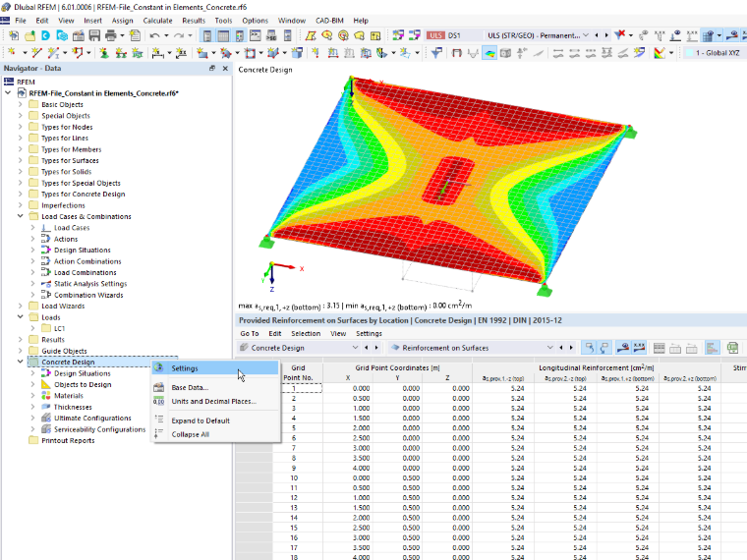Click the new nodal support icon
747x560 pixels.
(104, 53)
